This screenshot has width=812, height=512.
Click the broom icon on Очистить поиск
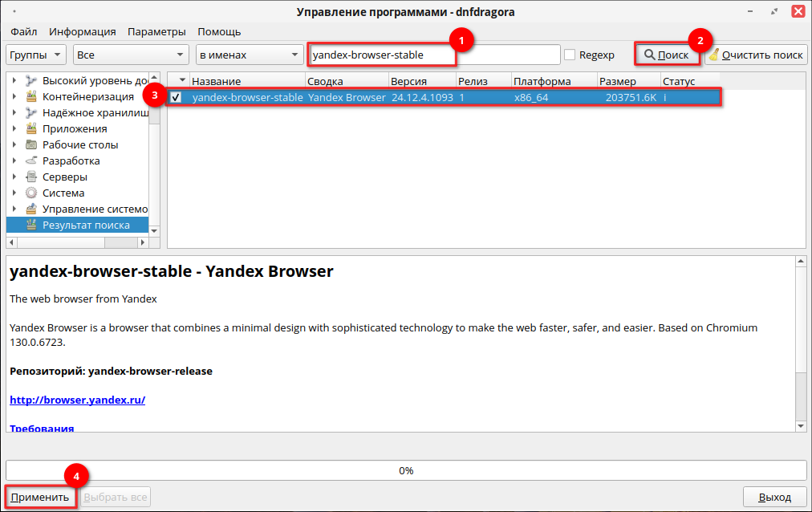(x=714, y=55)
